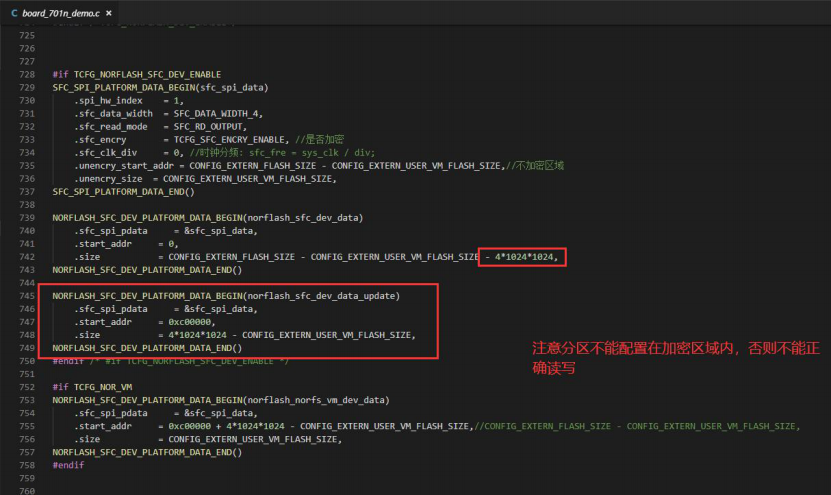Click the C file icon on the editor tab

(x=14, y=13)
